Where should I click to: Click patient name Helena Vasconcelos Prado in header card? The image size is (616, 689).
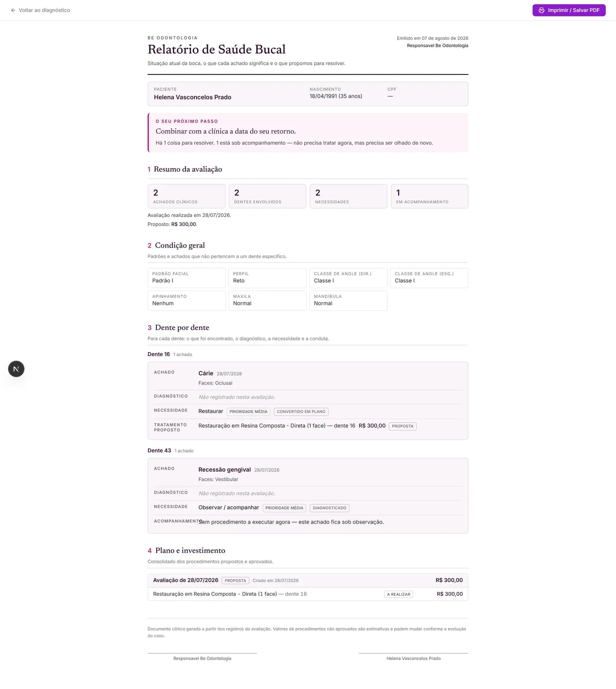193,97
